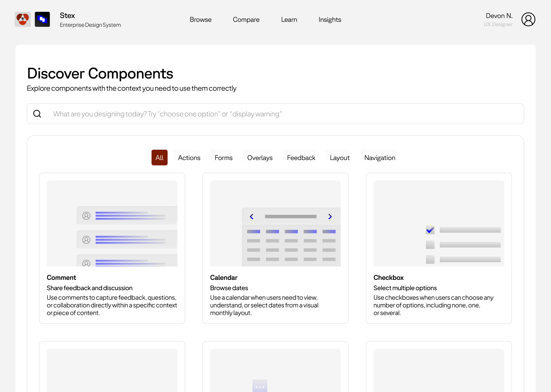Click the third unchecked box in Checkbox preview
This screenshot has height=392, width=551.
click(x=430, y=259)
